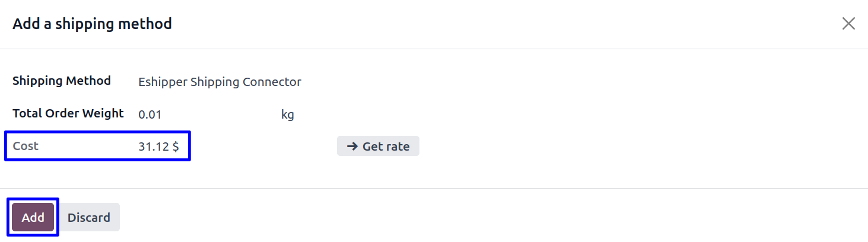Click the Shipping Method field label
This screenshot has height=242, width=868.
62,81
